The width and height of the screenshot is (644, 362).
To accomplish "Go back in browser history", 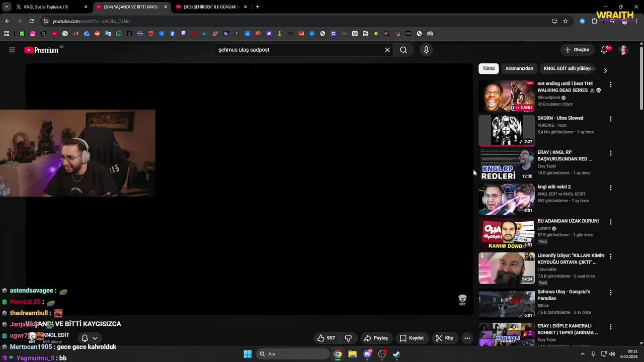I will 7,21.
